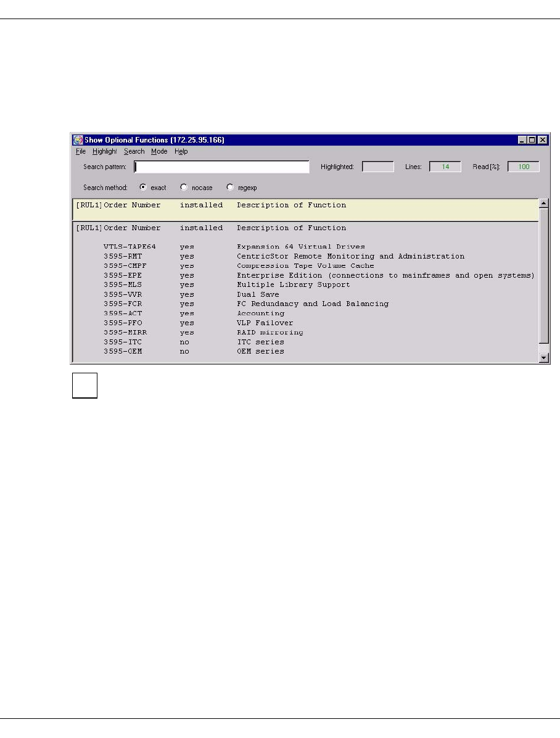560x738 pixels.
Task: Click 'yes' installed value for VTLS-TAPE64
Action: [x=187, y=247]
